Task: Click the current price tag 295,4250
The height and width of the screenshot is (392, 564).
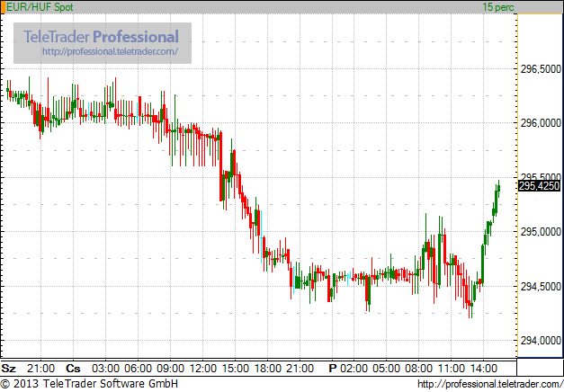Action: click(x=539, y=186)
